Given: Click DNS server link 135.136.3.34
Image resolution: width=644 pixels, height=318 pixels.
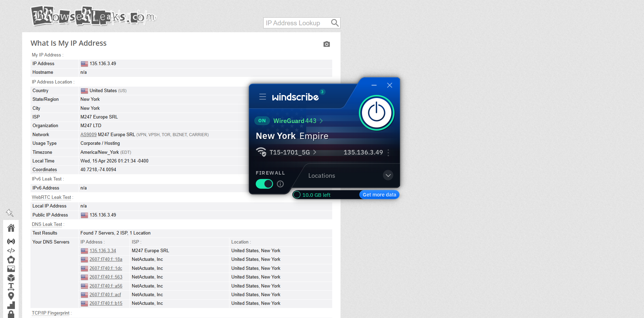Looking at the screenshot, I should [103, 250].
